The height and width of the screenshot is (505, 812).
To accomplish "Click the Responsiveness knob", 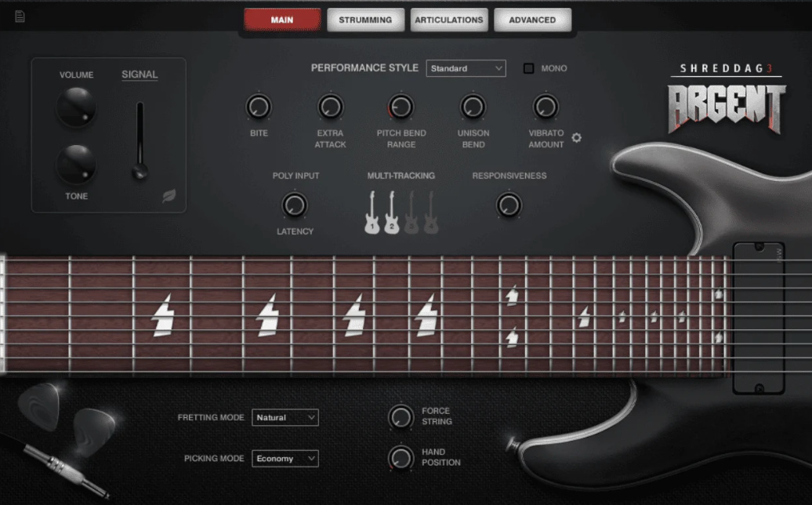I will click(509, 205).
